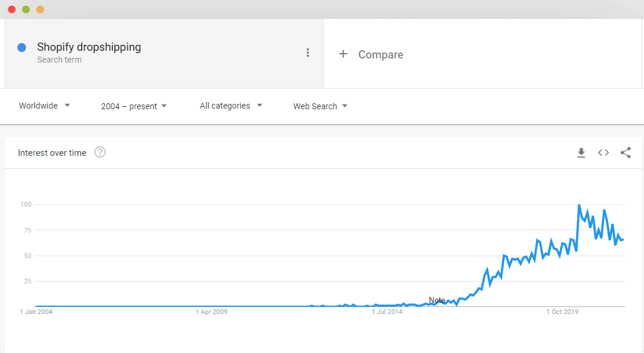
Task: Open help for Interest over time
Action: pyautogui.click(x=100, y=152)
